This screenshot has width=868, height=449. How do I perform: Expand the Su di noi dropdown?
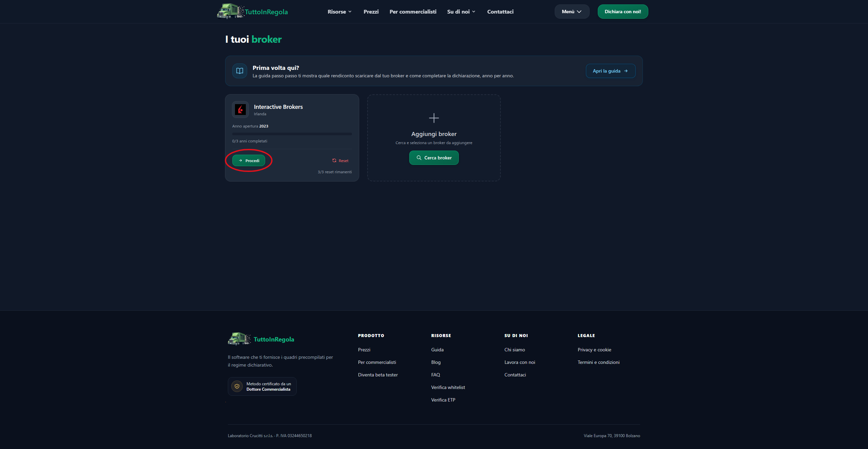(x=461, y=12)
